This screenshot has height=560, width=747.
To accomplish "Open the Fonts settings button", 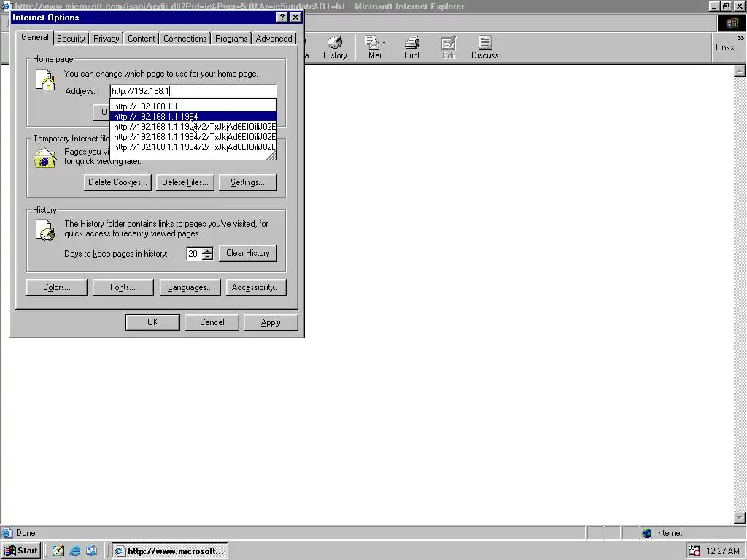I will coord(123,287).
